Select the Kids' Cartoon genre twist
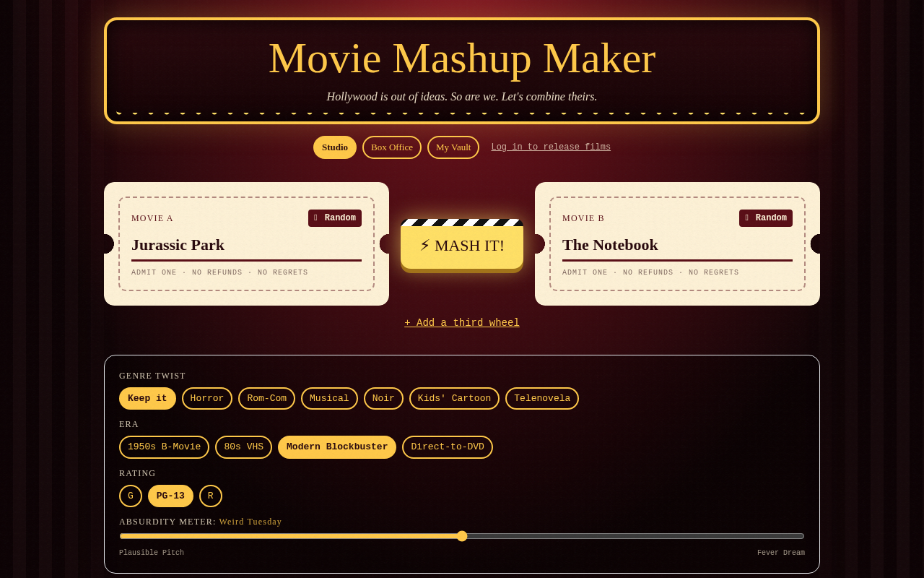This screenshot has width=924, height=578. click(454, 398)
